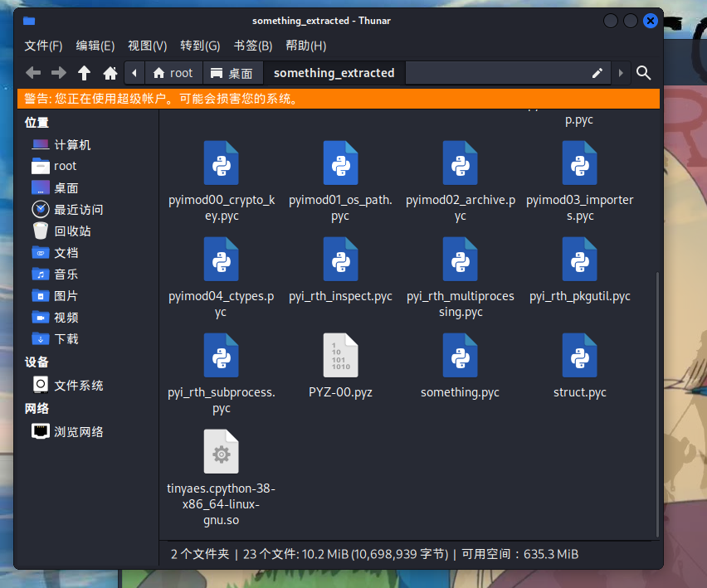This screenshot has width=707, height=588.
Task: Click the pencil icon to edit path
Action: [597, 73]
